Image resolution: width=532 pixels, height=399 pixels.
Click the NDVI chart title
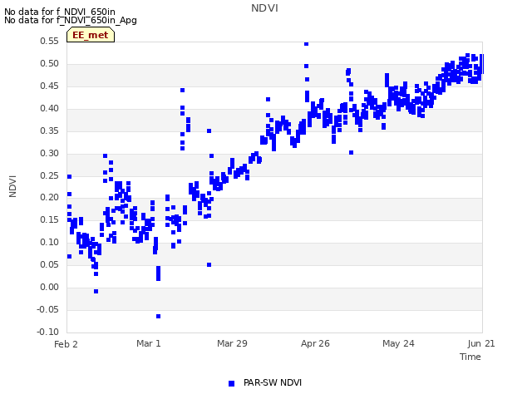(264, 8)
